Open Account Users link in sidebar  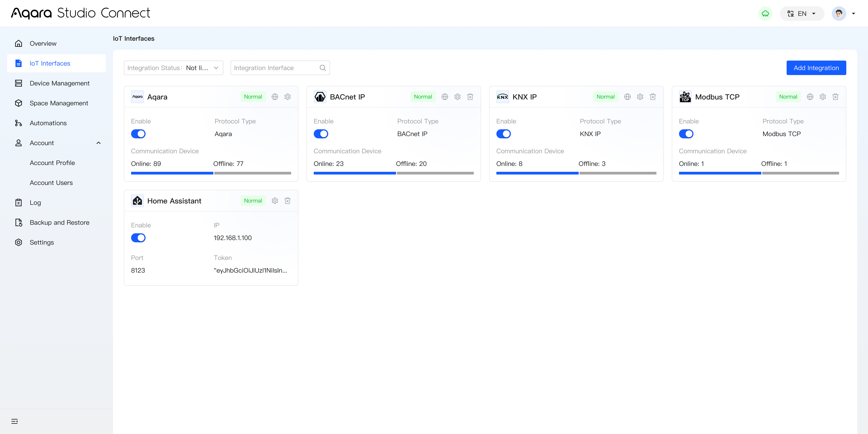pos(51,183)
